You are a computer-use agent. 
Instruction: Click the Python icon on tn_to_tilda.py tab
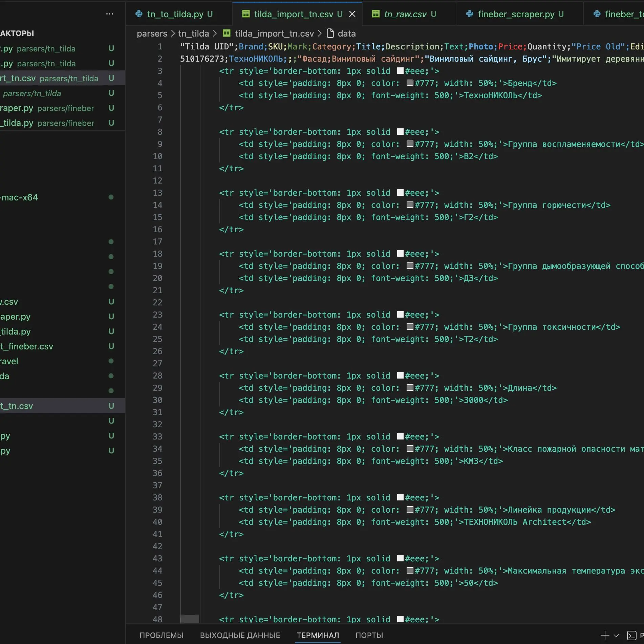[139, 14]
